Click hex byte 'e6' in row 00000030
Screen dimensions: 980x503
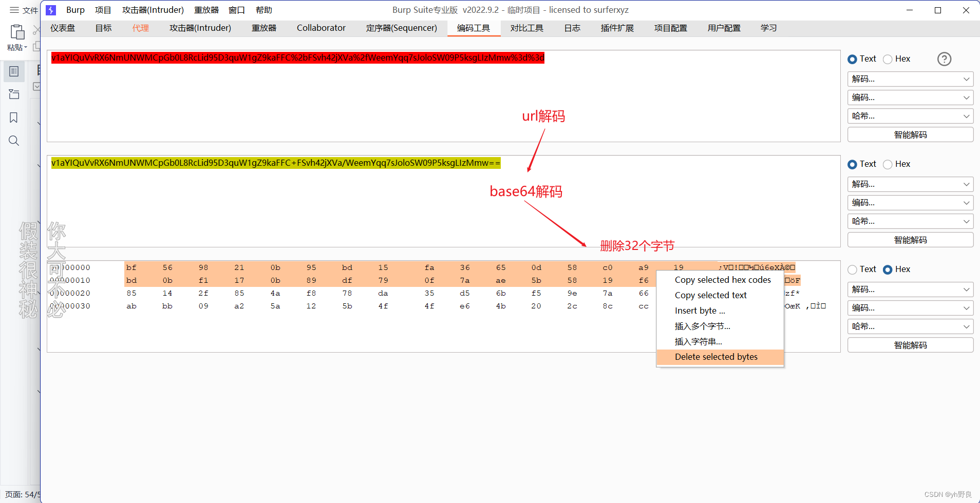pos(465,306)
